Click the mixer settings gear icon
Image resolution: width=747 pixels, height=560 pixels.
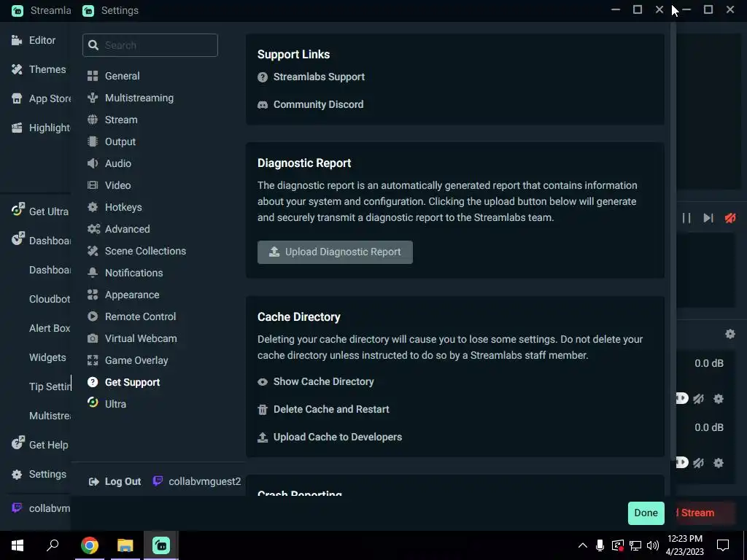pyautogui.click(x=729, y=334)
